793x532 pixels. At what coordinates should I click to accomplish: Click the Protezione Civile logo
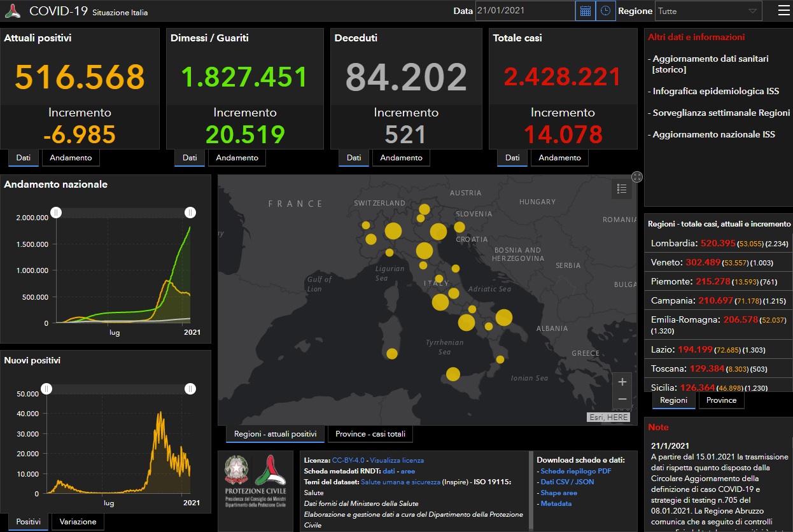click(270, 470)
